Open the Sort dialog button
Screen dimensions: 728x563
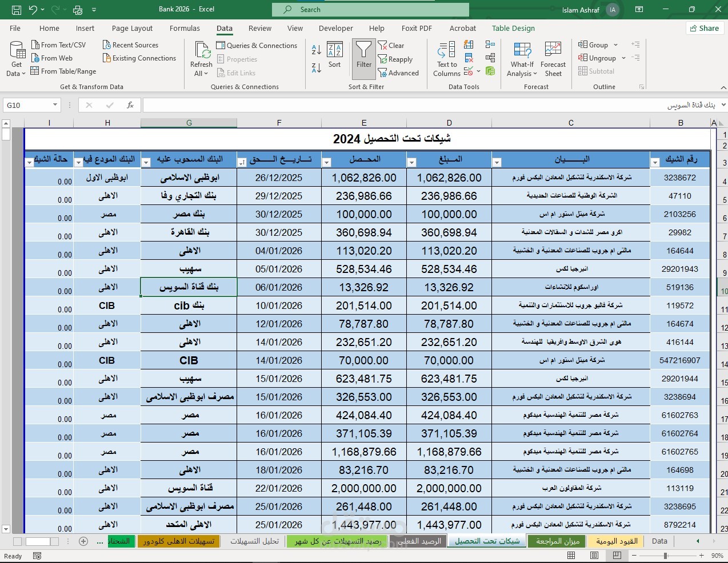coord(334,55)
